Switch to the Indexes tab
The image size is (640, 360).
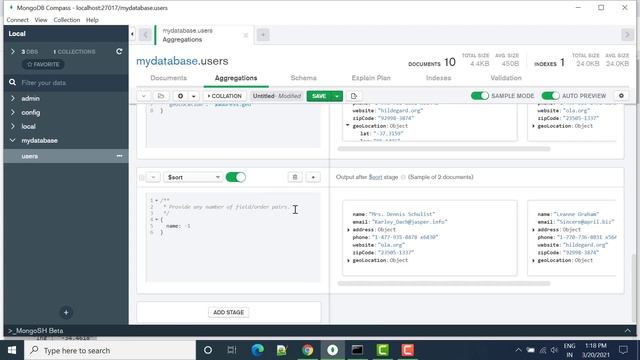click(438, 78)
